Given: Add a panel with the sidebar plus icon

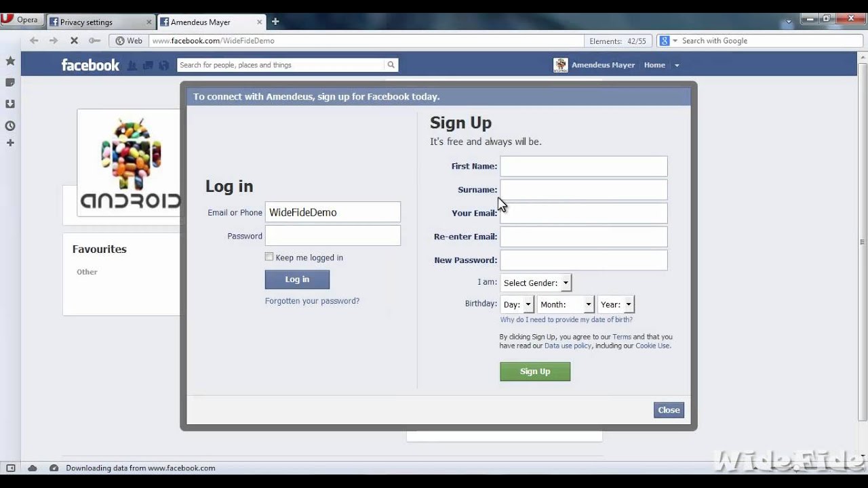Looking at the screenshot, I should click(10, 143).
